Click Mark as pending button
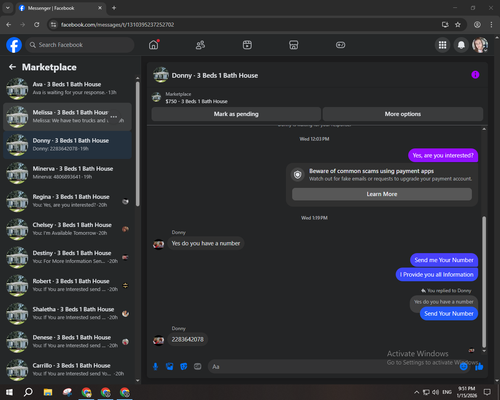Screen dimensions: 500x400 click(x=236, y=114)
